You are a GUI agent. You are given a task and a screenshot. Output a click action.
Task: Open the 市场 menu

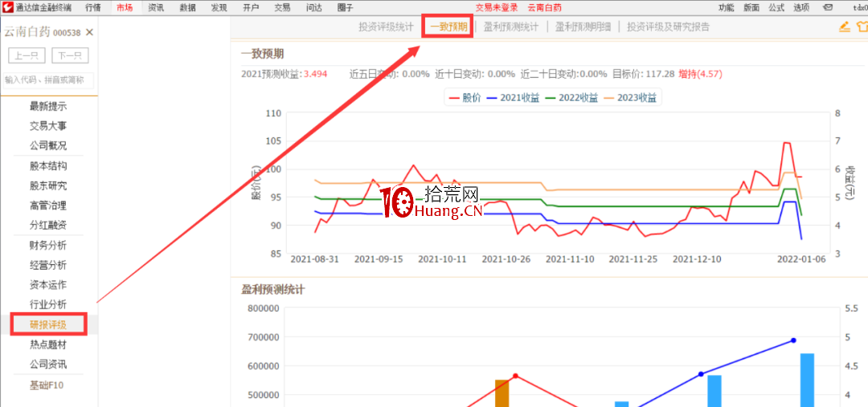(125, 8)
